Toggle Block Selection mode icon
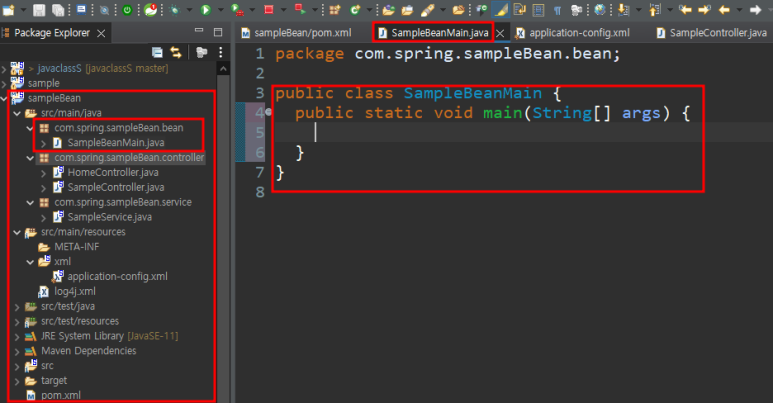Viewport: 773px width, 403px height. (x=538, y=9)
